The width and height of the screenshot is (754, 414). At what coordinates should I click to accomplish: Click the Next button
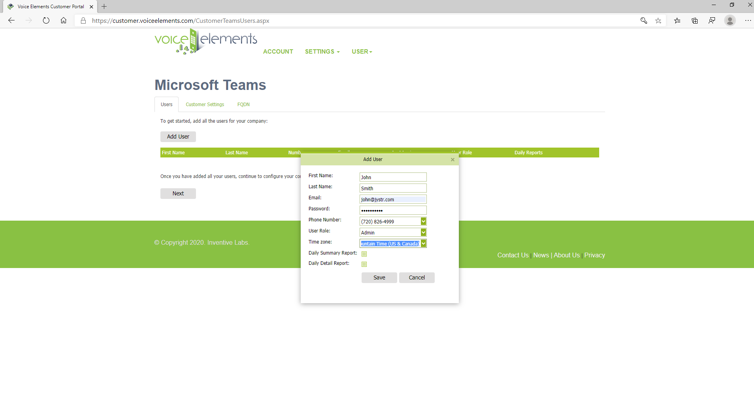click(178, 193)
